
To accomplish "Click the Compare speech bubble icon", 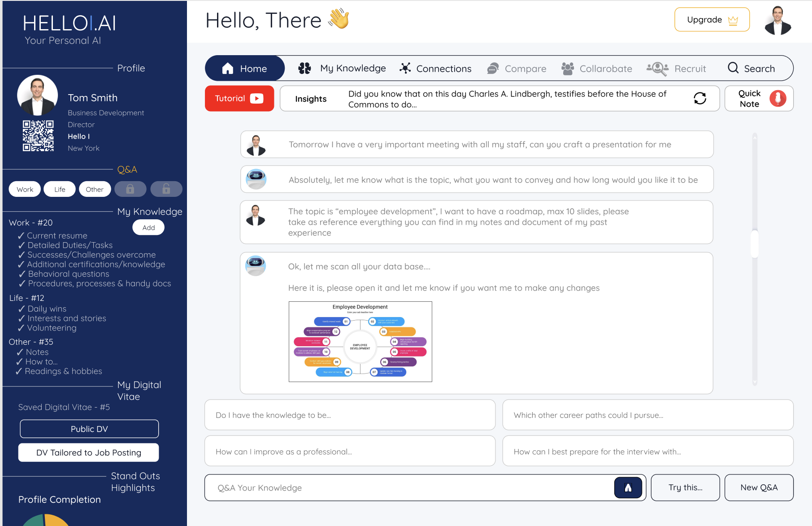I will click(492, 68).
